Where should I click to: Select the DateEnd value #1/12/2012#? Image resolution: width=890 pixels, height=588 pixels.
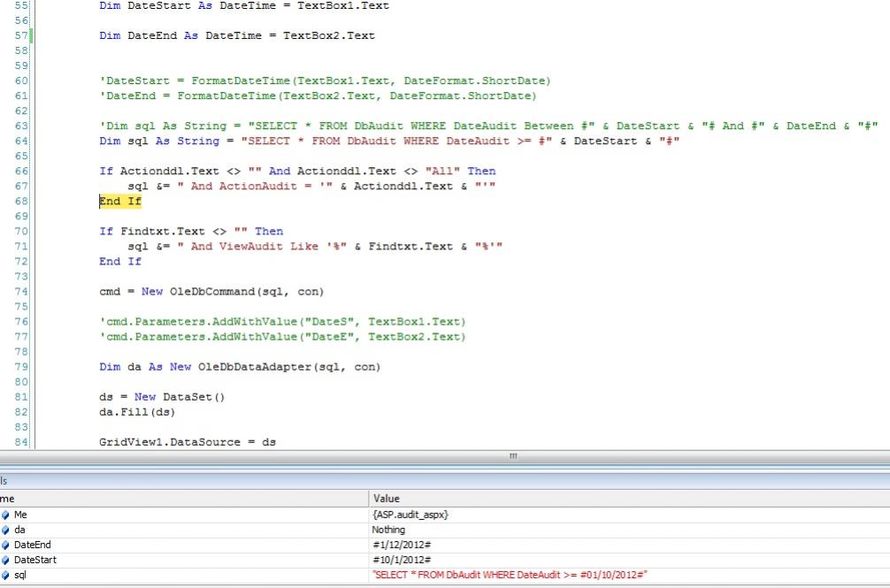click(x=401, y=545)
